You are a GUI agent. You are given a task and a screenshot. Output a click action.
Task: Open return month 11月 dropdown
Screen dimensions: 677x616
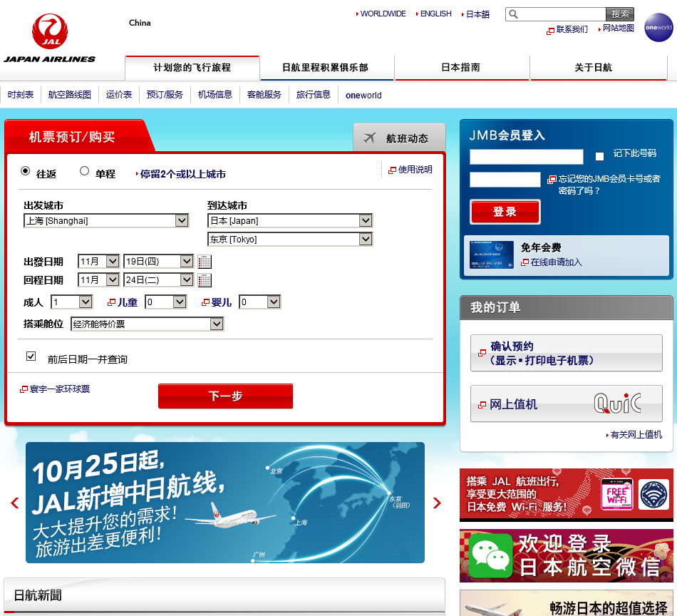point(98,280)
